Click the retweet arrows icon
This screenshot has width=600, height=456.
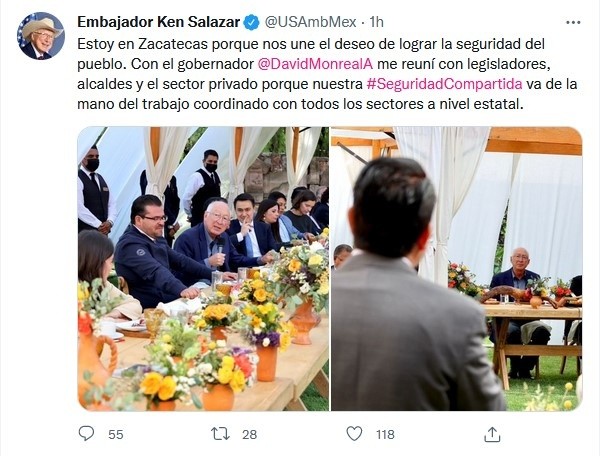[x=220, y=434]
